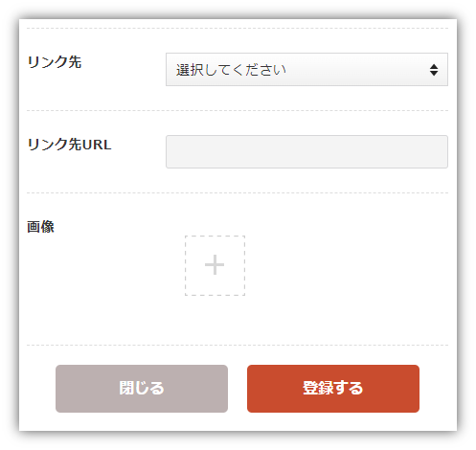
Task: Choose a link target from the select box
Action: point(306,70)
